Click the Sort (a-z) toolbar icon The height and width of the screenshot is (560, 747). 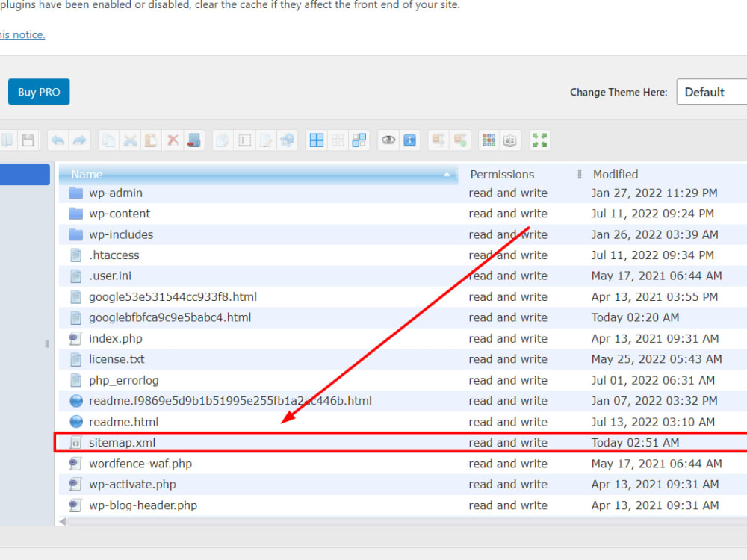point(509,140)
